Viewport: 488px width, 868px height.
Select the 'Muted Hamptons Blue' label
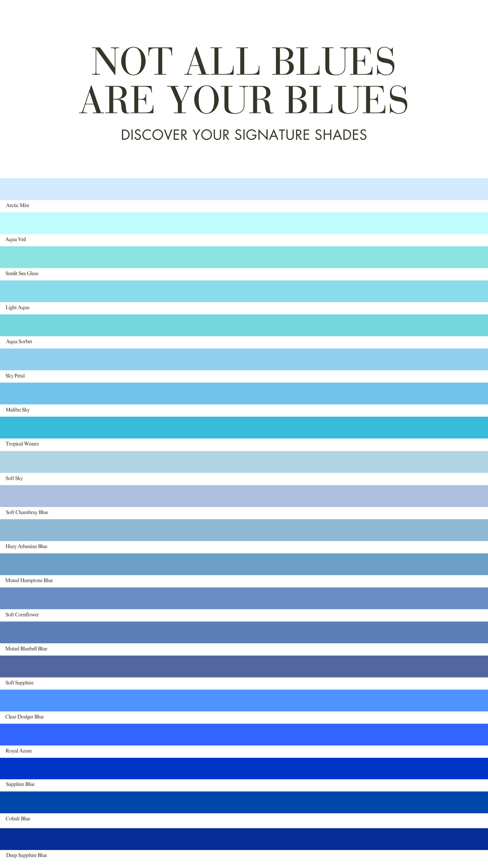pyautogui.click(x=29, y=581)
